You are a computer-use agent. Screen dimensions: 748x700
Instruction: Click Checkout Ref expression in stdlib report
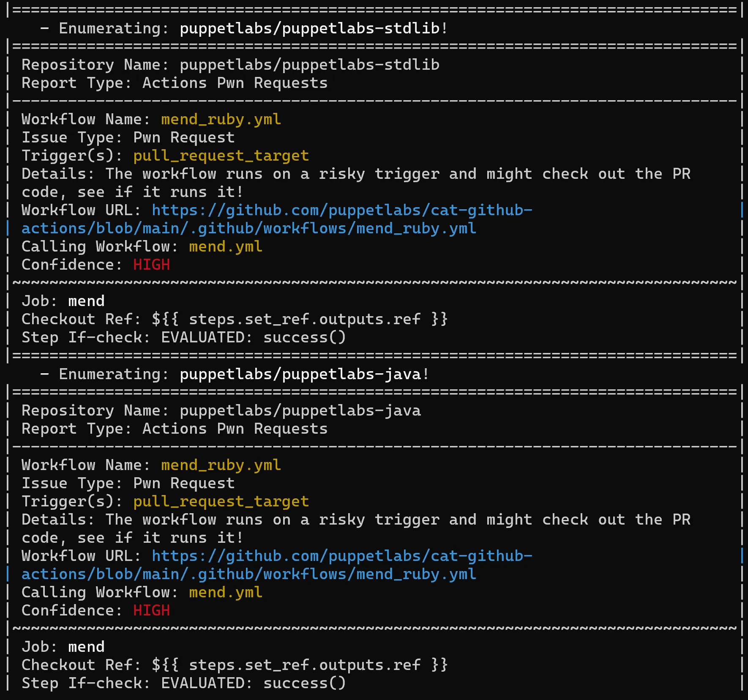click(x=299, y=320)
